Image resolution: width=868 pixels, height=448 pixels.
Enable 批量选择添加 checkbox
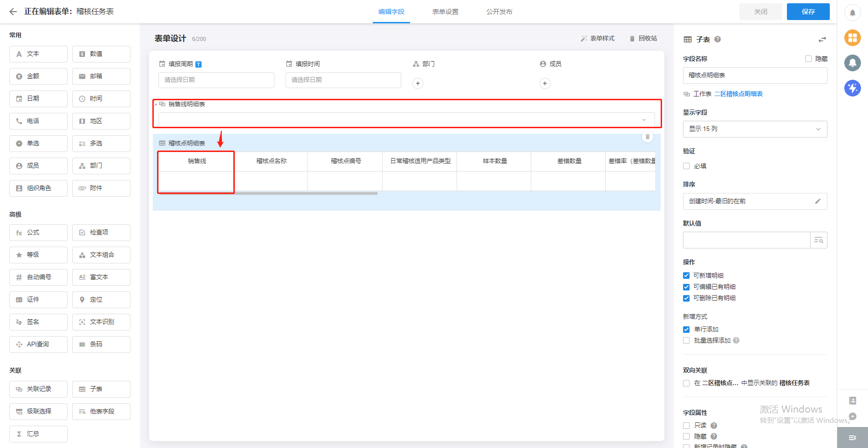[x=686, y=340]
